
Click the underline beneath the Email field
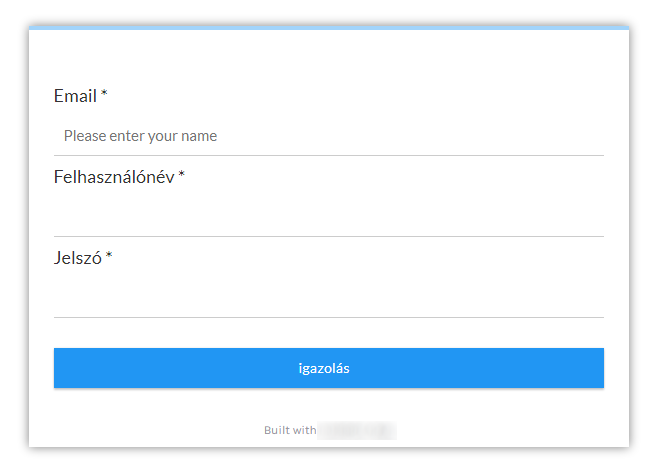coord(328,155)
